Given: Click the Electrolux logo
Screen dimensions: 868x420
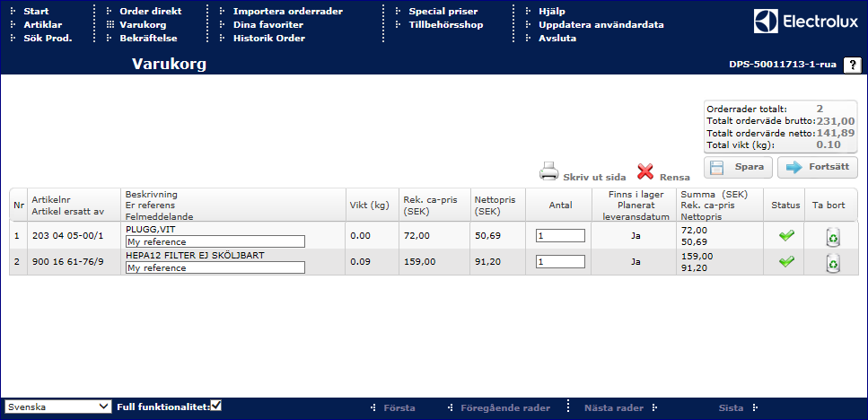Looking at the screenshot, I should (x=805, y=22).
